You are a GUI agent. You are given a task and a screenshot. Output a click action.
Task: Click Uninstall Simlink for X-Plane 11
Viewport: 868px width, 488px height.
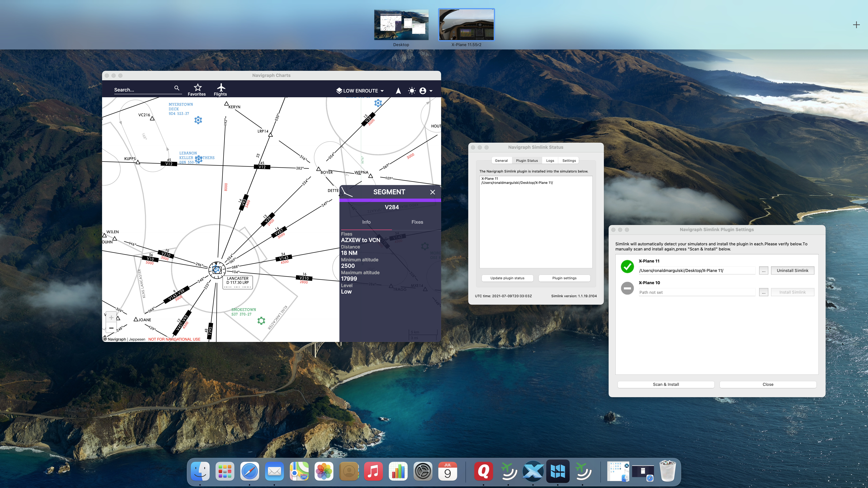coord(792,270)
